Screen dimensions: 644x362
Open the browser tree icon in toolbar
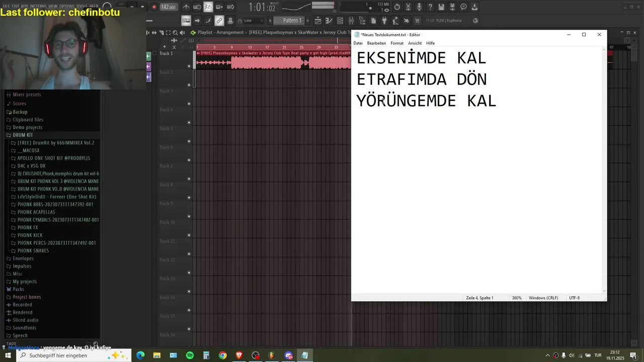tap(362, 21)
